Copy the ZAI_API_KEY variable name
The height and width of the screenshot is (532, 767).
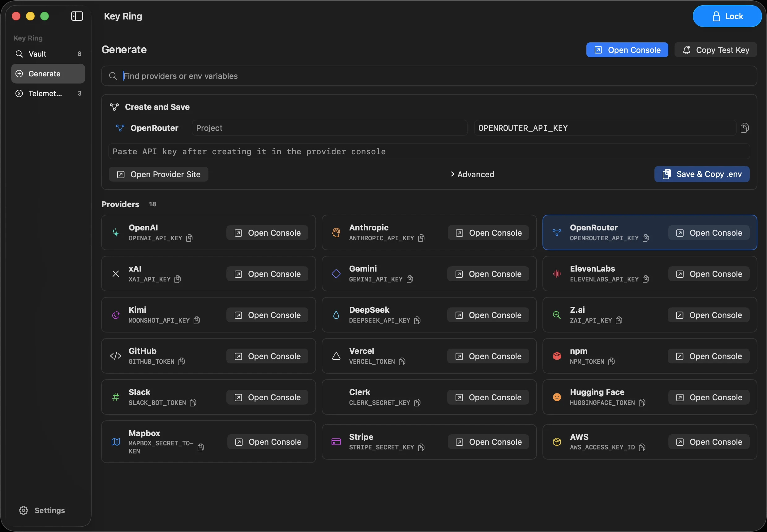[x=619, y=320]
